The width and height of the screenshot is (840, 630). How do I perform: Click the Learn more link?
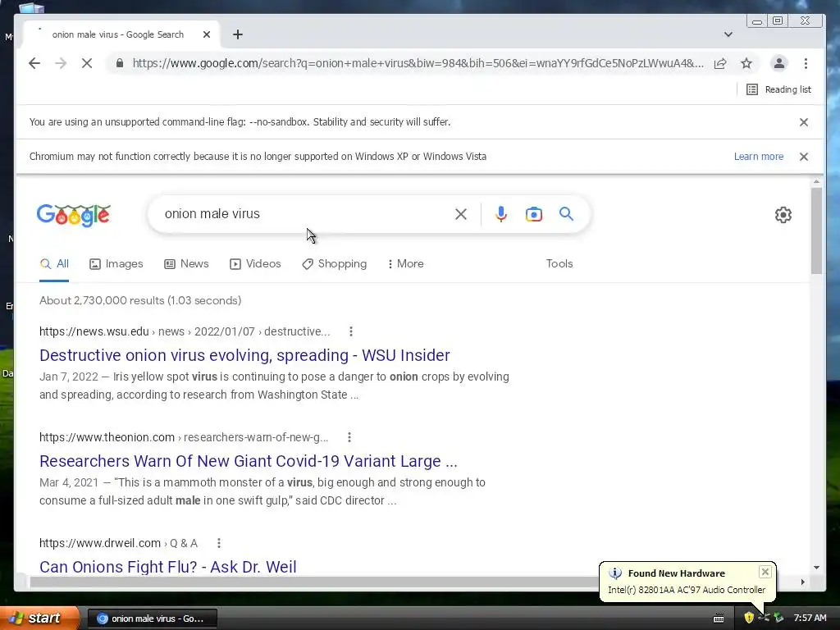[759, 157]
